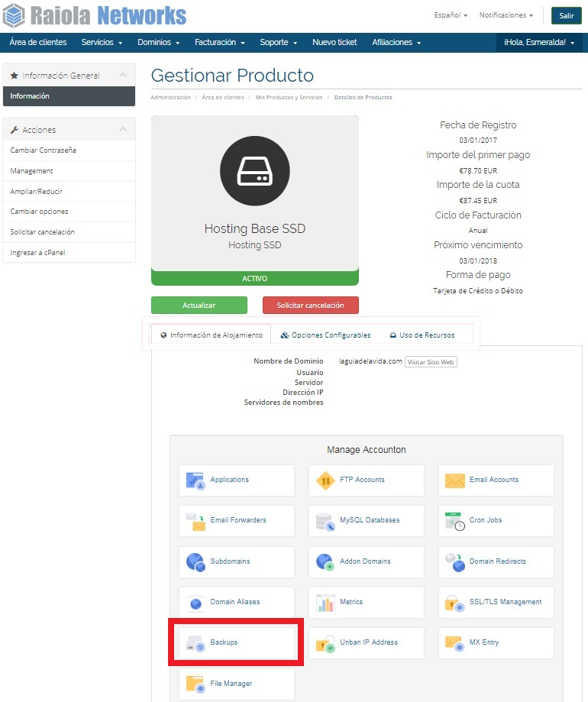
Task: Select the Metrics chart icon
Action: pos(326,603)
